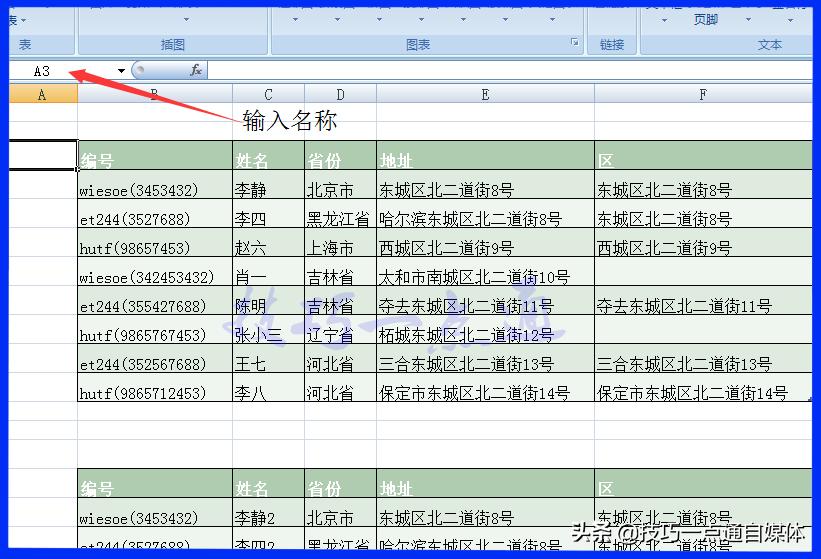This screenshot has width=821, height=559.
Task: Select column E cell 西城区北二道街9号
Action: (x=485, y=242)
